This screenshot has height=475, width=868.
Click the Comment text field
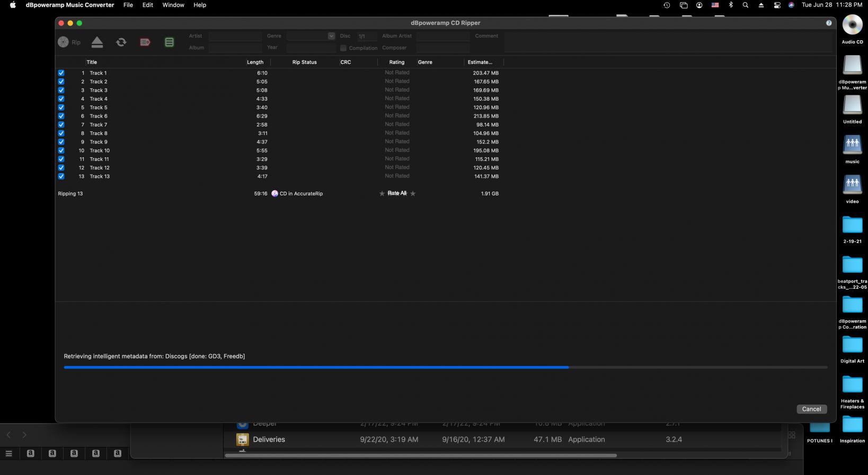[668, 42]
